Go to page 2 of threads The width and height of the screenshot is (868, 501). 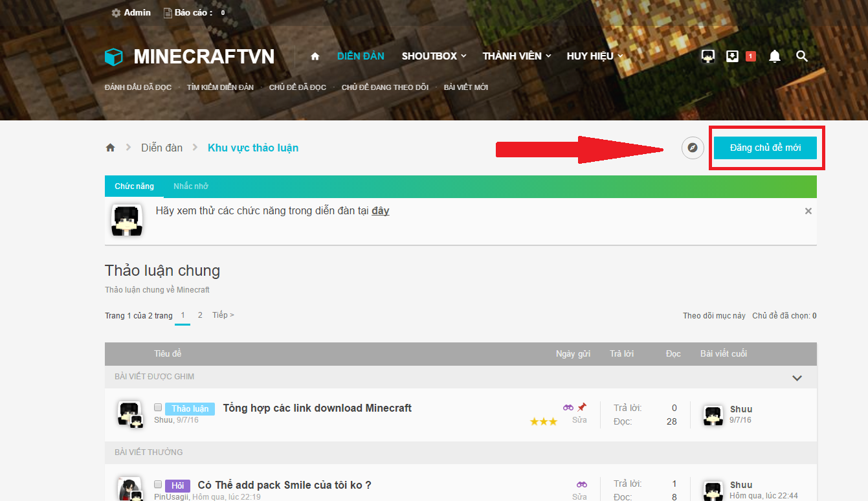(x=200, y=315)
